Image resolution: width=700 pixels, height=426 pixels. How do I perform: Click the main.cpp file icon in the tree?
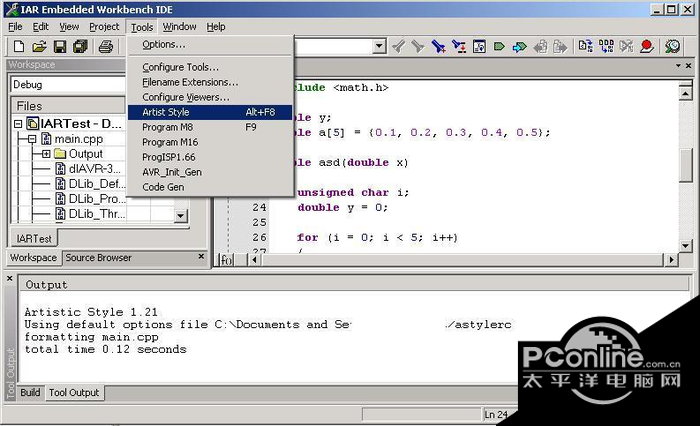point(46,139)
